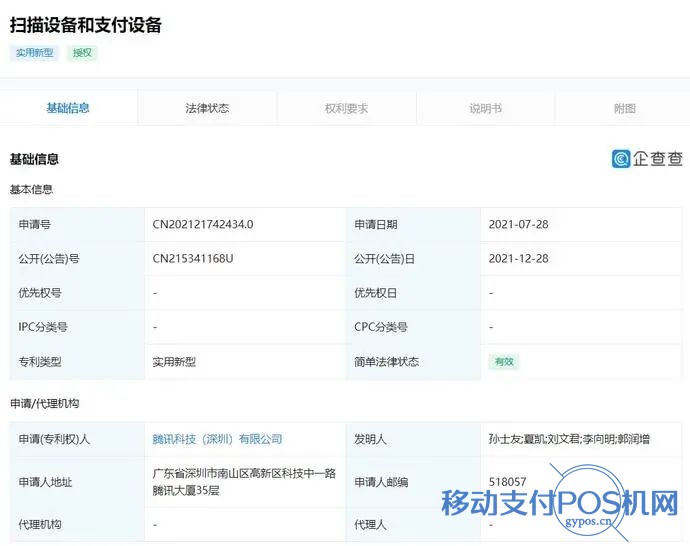Click the 申请人地址 label cell

(x=77, y=482)
